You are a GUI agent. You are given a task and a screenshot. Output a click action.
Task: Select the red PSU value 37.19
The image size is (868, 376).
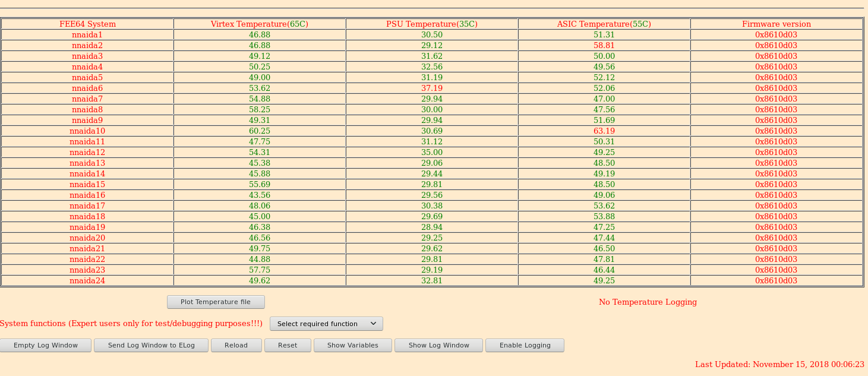click(x=432, y=89)
